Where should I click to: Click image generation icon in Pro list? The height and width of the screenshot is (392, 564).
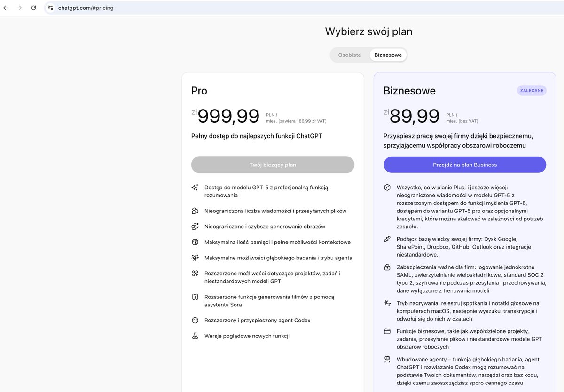pyautogui.click(x=195, y=227)
